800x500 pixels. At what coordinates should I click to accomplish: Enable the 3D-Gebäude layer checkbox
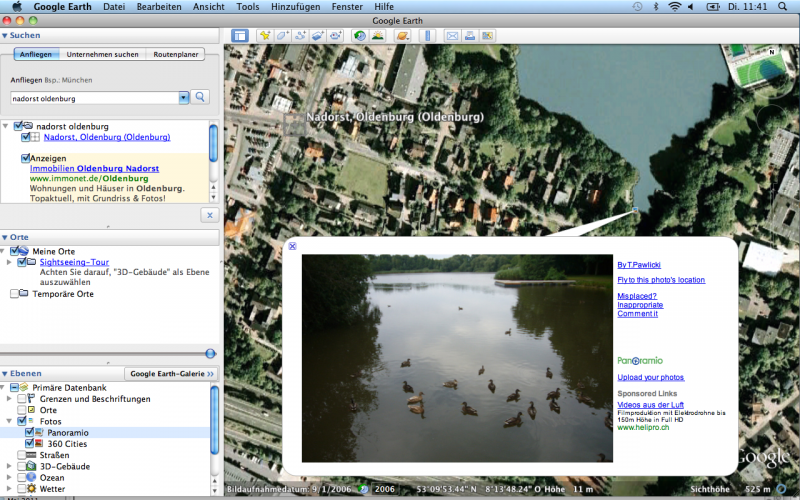[22, 466]
